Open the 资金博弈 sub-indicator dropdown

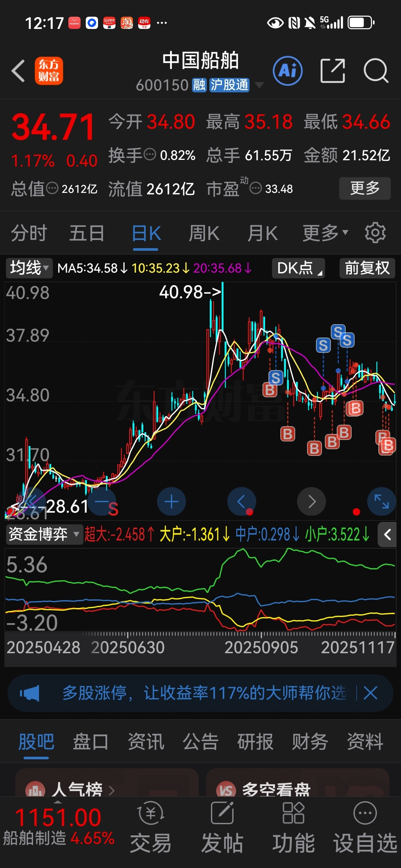click(x=44, y=535)
